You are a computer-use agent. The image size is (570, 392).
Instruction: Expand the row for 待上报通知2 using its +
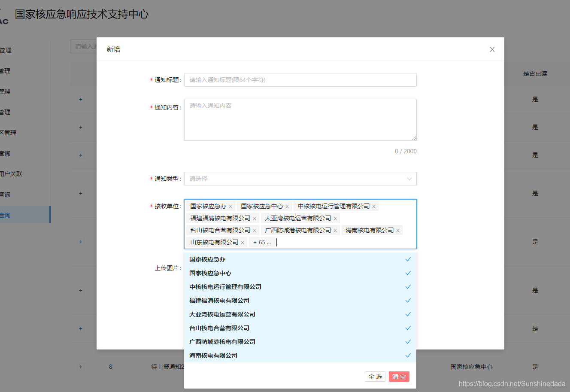coord(80,367)
